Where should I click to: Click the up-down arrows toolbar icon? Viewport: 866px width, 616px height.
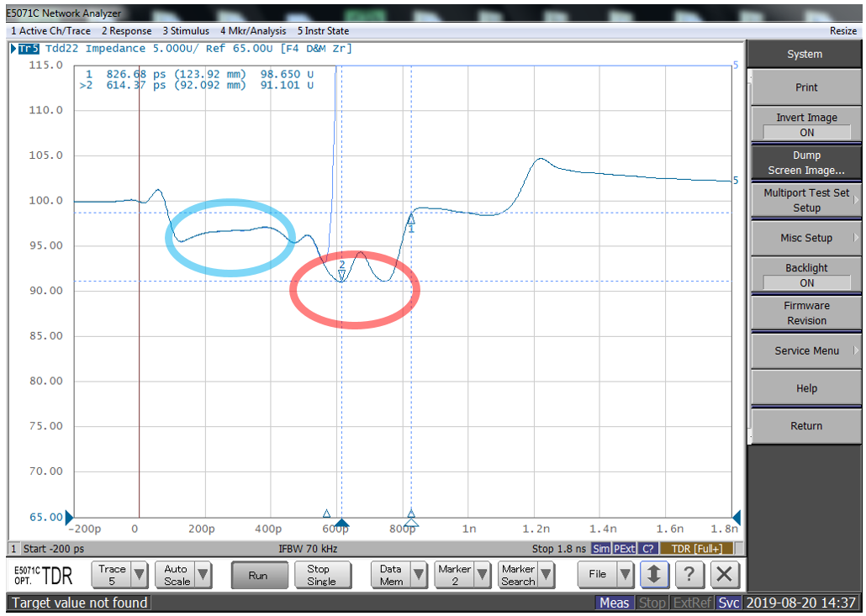654,575
